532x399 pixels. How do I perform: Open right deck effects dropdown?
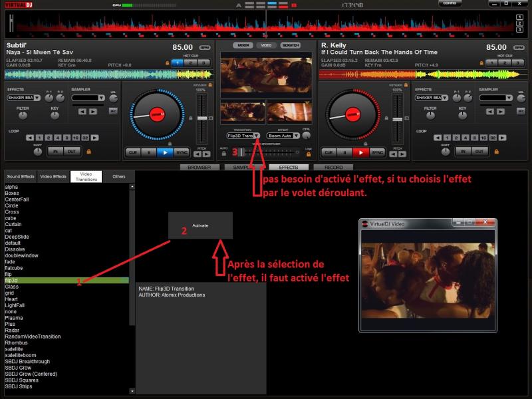tap(445, 98)
